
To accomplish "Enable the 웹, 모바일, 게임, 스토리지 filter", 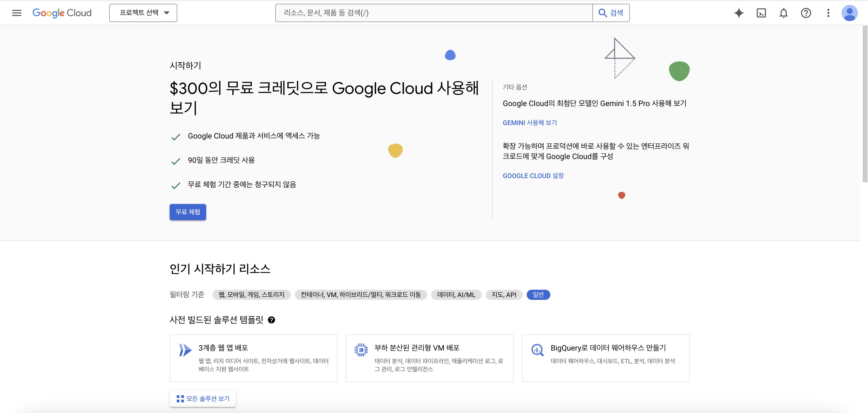I will [251, 295].
